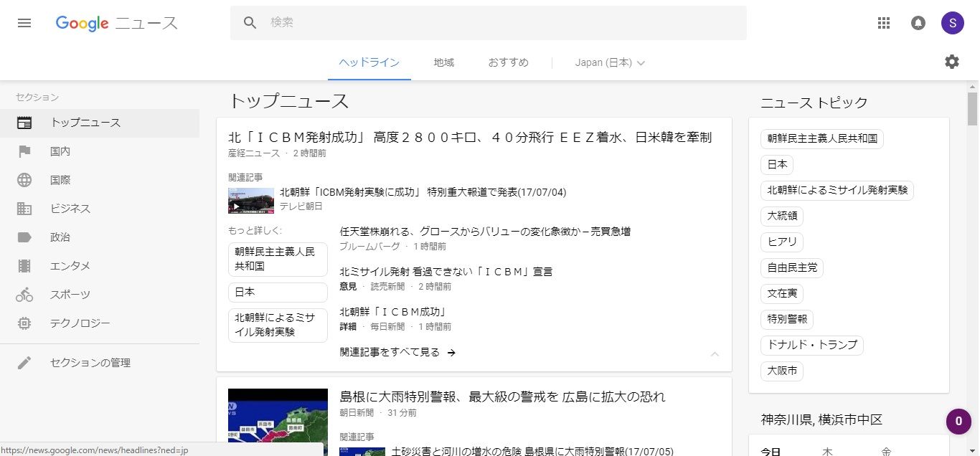Open 国際 section in sidebar
This screenshot has height=456, width=980.
(100, 180)
